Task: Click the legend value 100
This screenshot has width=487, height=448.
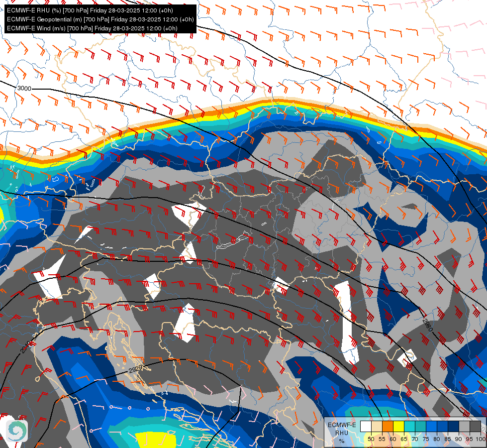Action: 481,439
